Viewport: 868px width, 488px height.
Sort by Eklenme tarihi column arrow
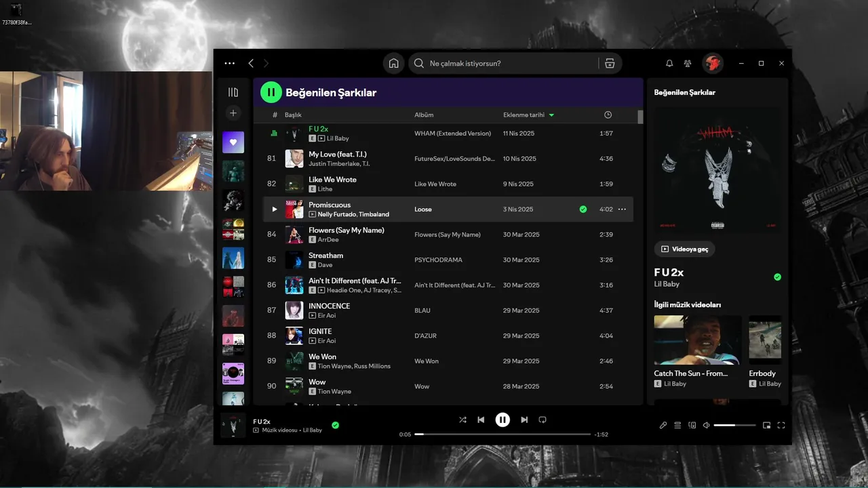tap(551, 115)
